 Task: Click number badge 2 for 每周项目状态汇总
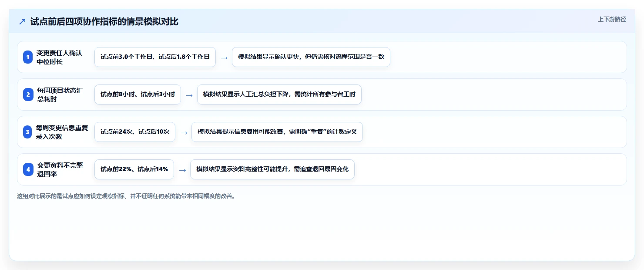coord(28,94)
